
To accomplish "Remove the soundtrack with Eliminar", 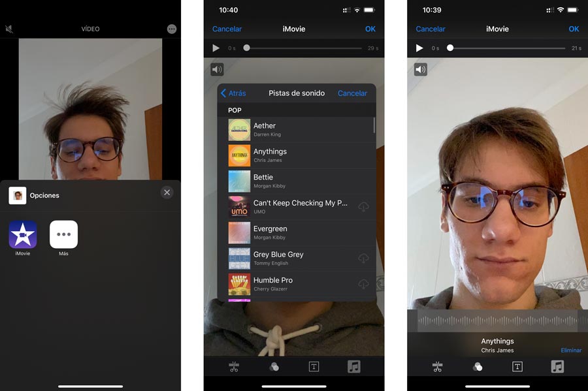I will tap(571, 350).
